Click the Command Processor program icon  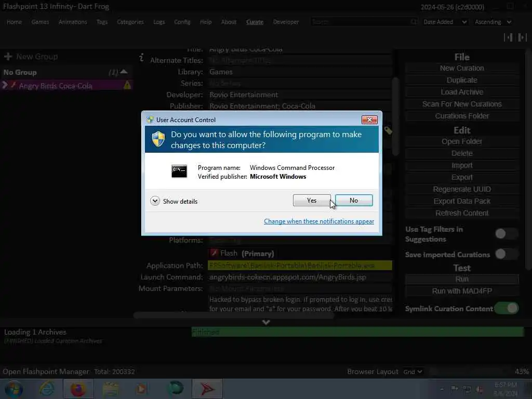(x=179, y=171)
